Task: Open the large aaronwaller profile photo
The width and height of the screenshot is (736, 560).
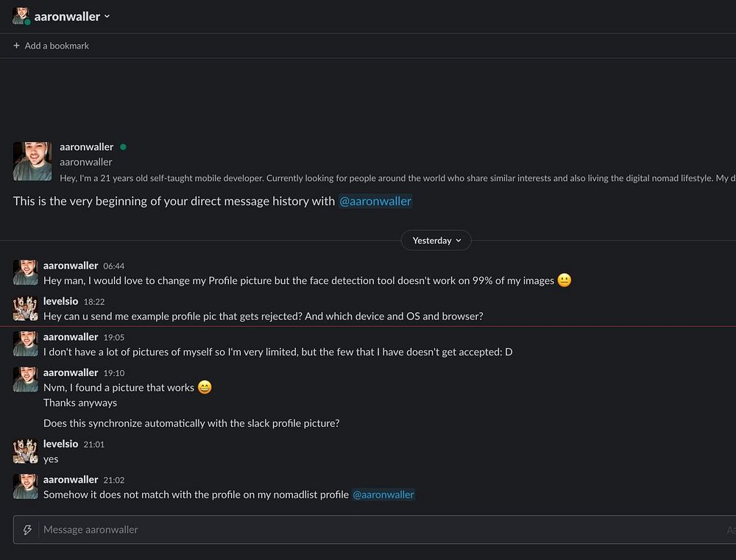Action: pyautogui.click(x=32, y=161)
